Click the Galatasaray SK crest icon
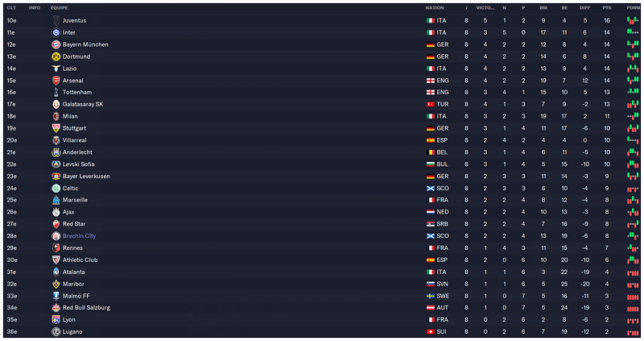 [56, 104]
